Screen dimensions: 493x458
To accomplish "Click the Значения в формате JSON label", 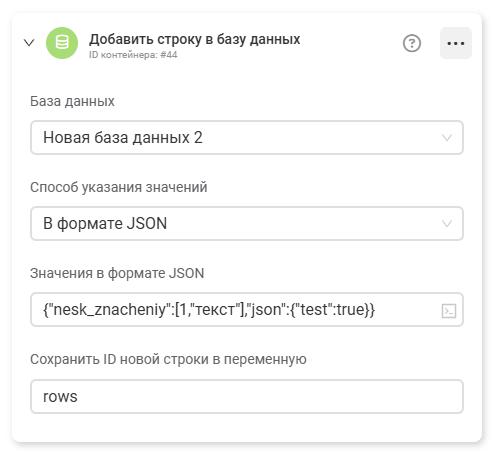I will 117,273.
